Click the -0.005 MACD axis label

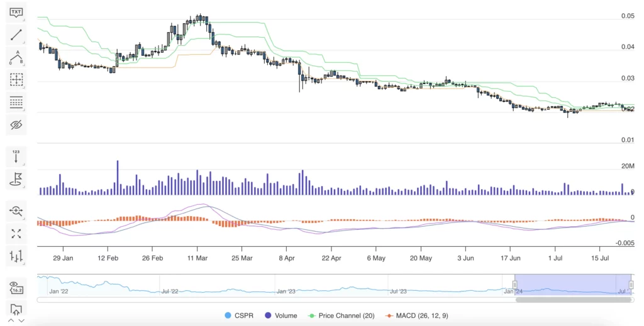tap(625, 243)
